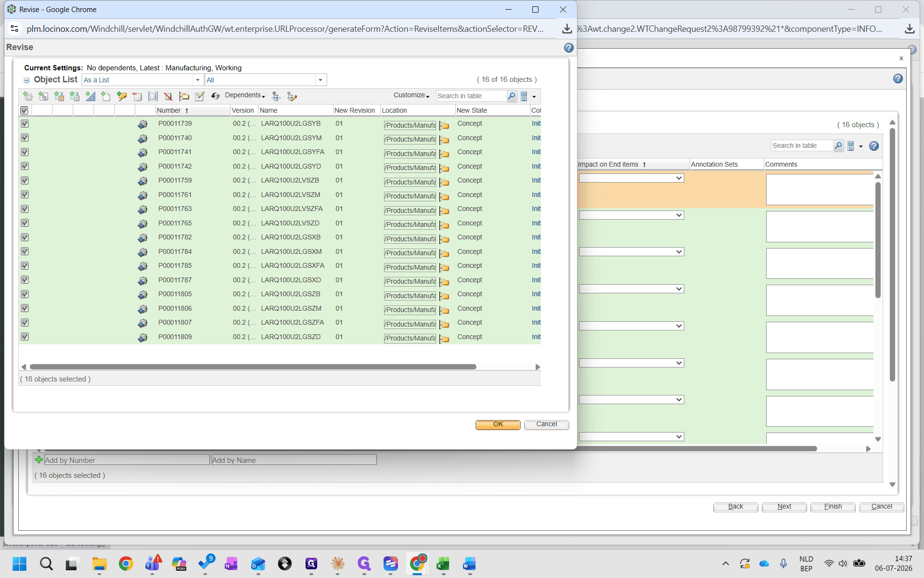Image resolution: width=924 pixels, height=578 pixels.
Task: Sort table by New State column header
Action: [472, 110]
